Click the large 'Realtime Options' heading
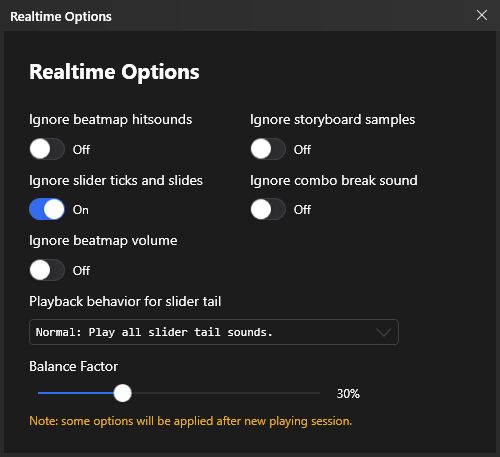500x457 pixels. tap(114, 72)
